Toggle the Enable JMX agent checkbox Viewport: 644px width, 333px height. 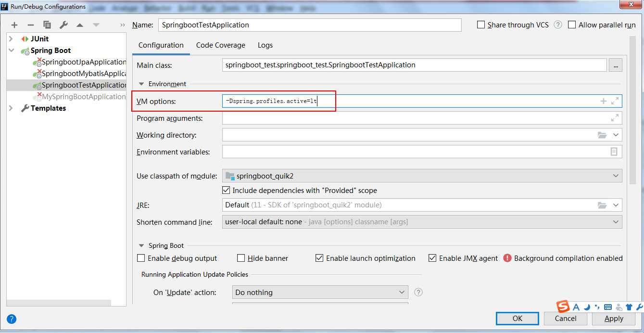[x=432, y=258]
